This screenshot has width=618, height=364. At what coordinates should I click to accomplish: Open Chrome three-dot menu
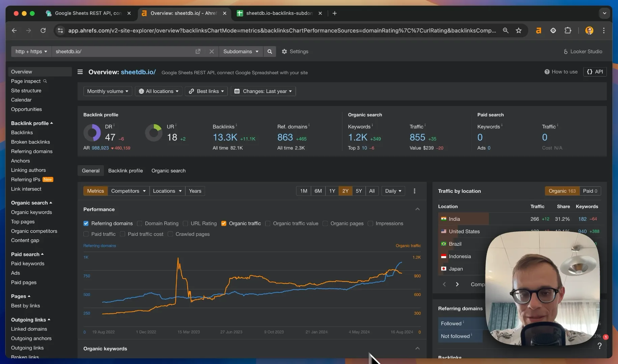[x=603, y=31]
